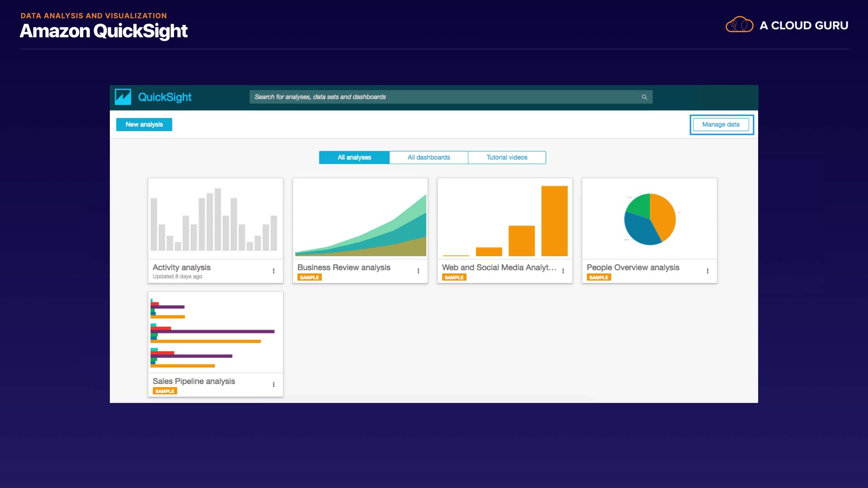868x488 pixels.
Task: Click the Manage data button
Action: [x=721, y=125]
